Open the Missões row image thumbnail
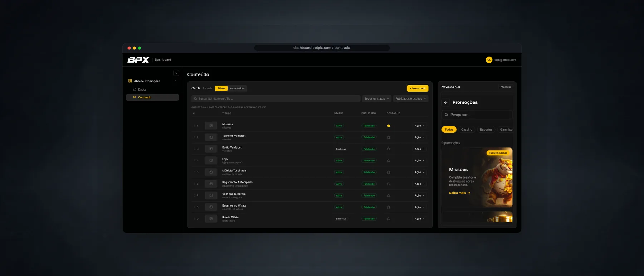Image resolution: width=644 pixels, height=276 pixels. 211,126
